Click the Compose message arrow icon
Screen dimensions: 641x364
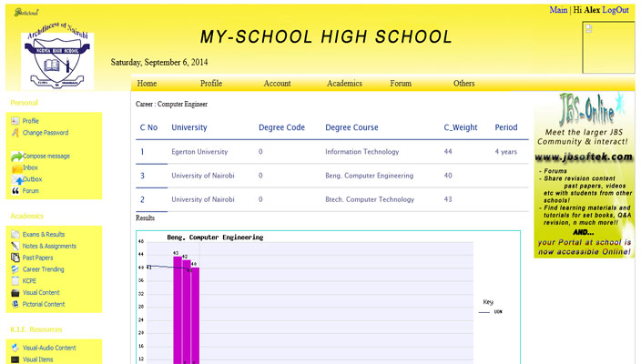15,157
